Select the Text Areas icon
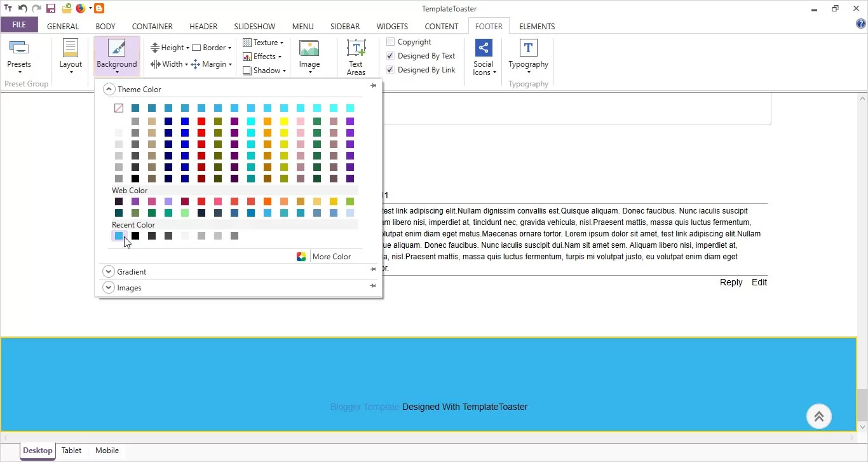Viewport: 868px width, 462px height. tap(356, 50)
